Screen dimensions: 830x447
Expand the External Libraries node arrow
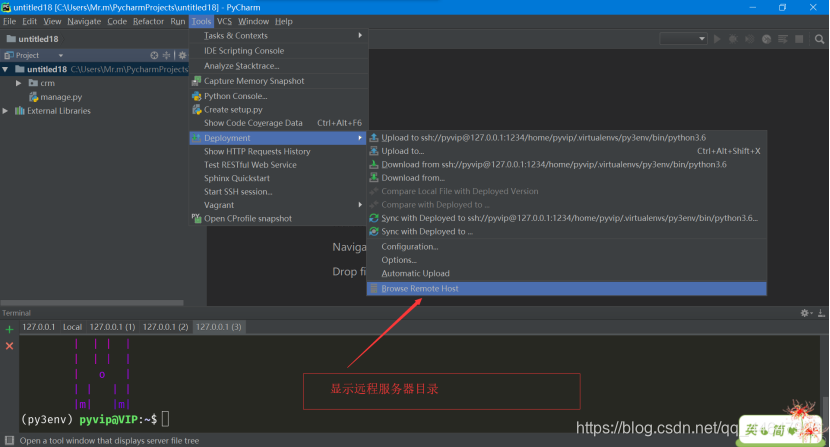tap(5, 111)
